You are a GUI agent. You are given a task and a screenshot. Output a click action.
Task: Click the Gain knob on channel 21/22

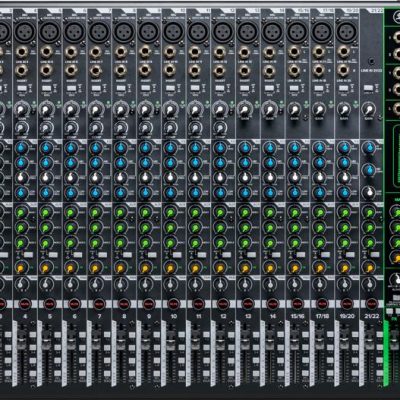pyautogui.click(x=368, y=109)
